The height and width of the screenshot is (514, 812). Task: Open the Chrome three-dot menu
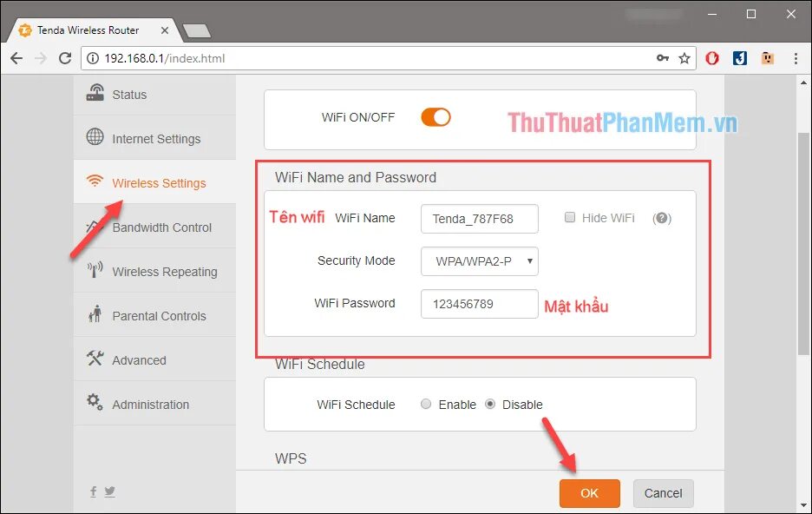796,58
